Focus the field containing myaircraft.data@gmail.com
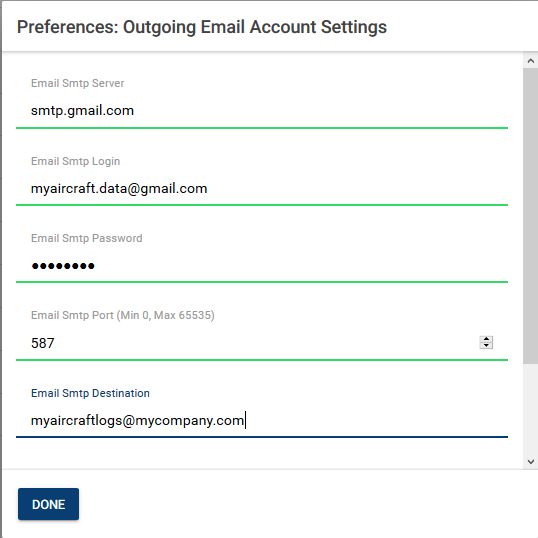 point(262,188)
